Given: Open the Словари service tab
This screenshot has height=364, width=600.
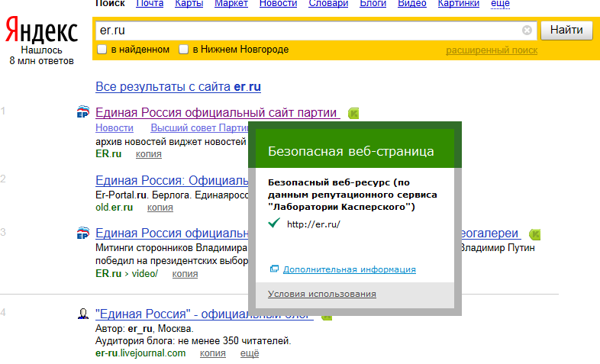Looking at the screenshot, I should 328,4.
